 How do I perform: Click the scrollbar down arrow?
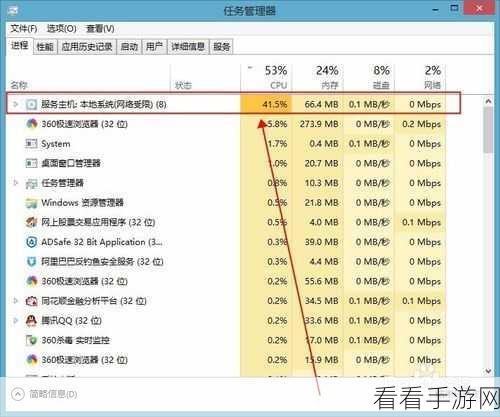coord(488,371)
